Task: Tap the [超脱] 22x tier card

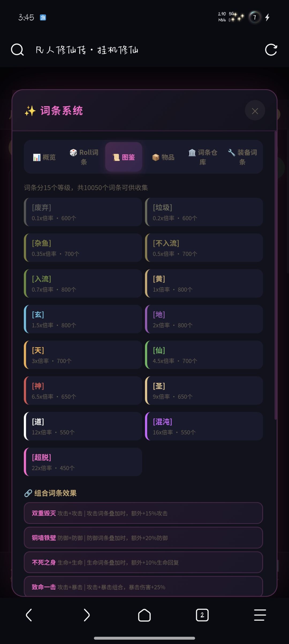Action: pyautogui.click(x=83, y=462)
